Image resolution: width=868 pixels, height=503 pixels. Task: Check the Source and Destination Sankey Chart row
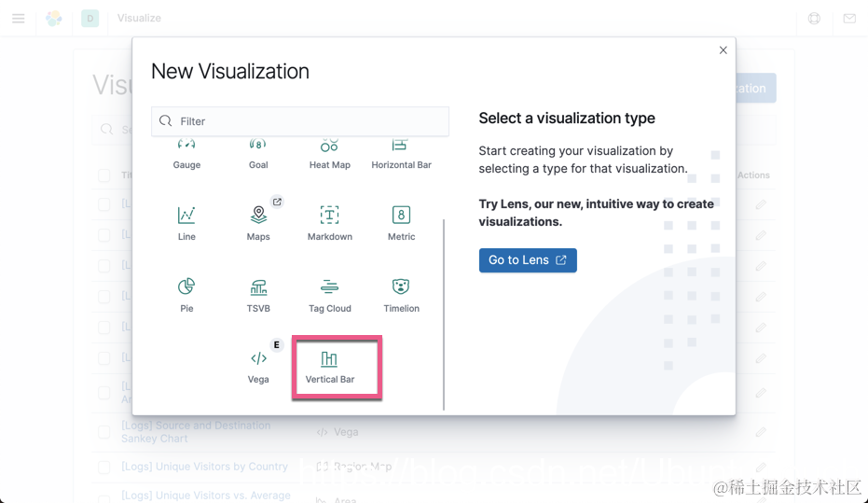click(x=104, y=431)
